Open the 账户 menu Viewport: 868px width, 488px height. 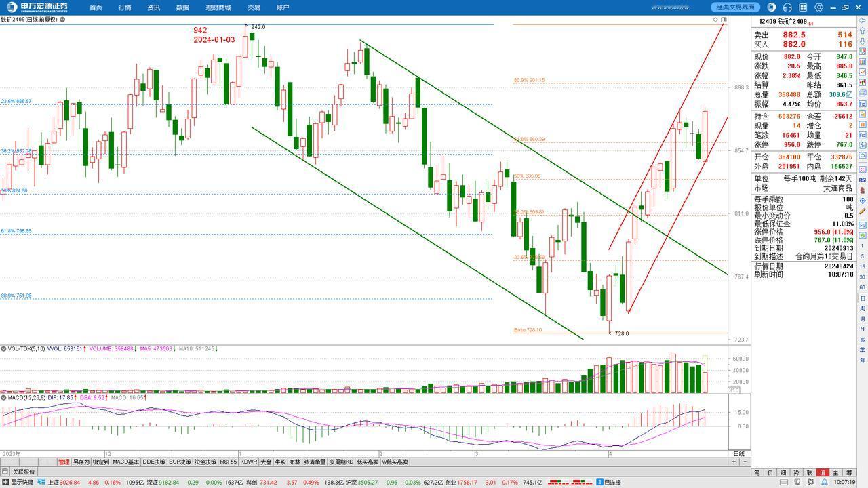tap(283, 7)
